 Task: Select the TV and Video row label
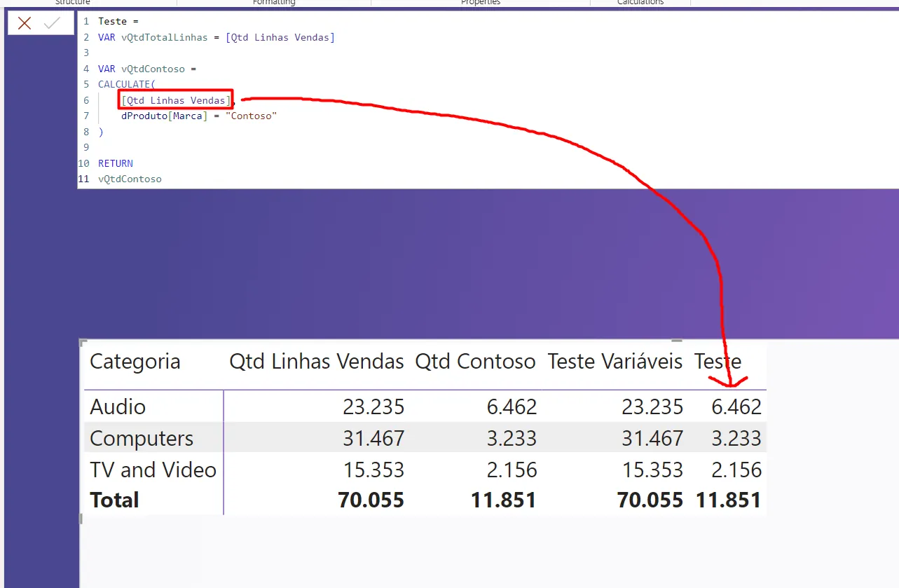click(x=153, y=470)
